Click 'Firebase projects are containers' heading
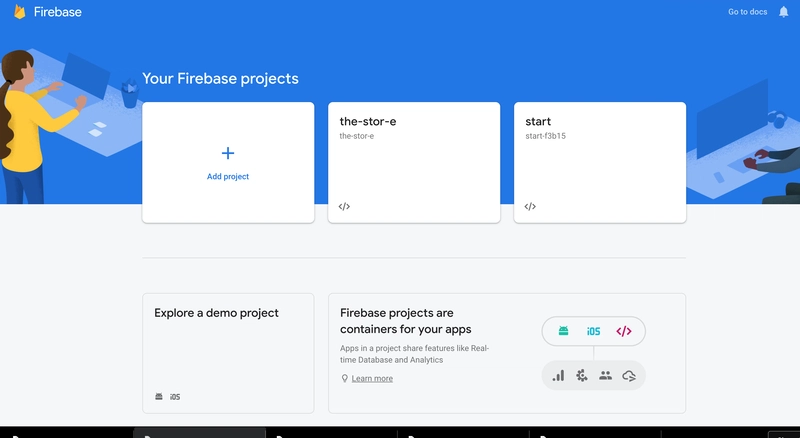Viewport: 800px width, 438px height. 406,321
